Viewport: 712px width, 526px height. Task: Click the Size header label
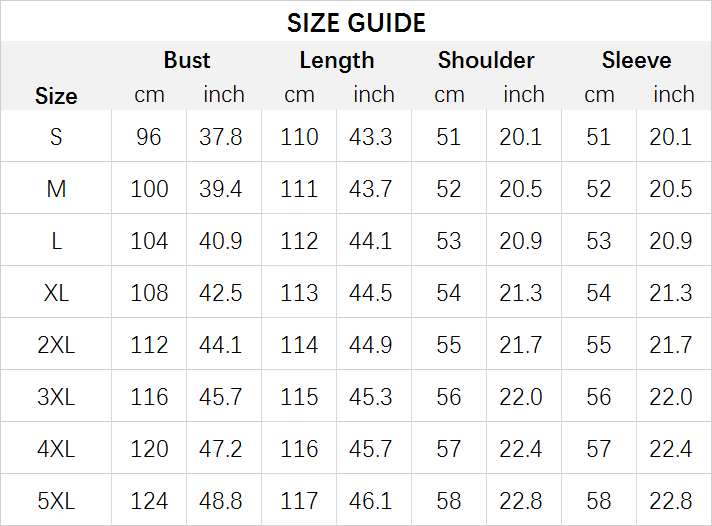56,96
